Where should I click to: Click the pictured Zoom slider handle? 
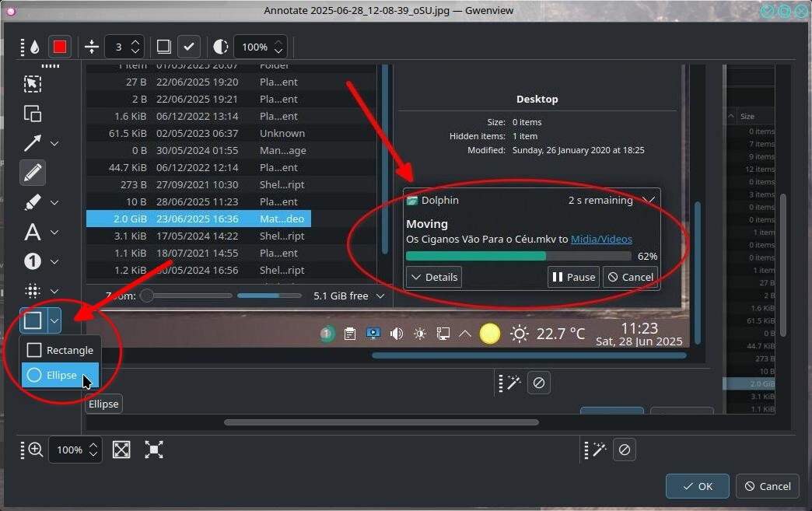[146, 296]
